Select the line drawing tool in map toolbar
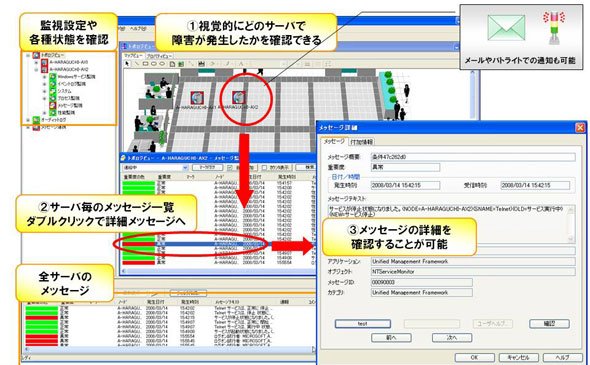Viewport: 590px width, 365px height. coord(137,64)
